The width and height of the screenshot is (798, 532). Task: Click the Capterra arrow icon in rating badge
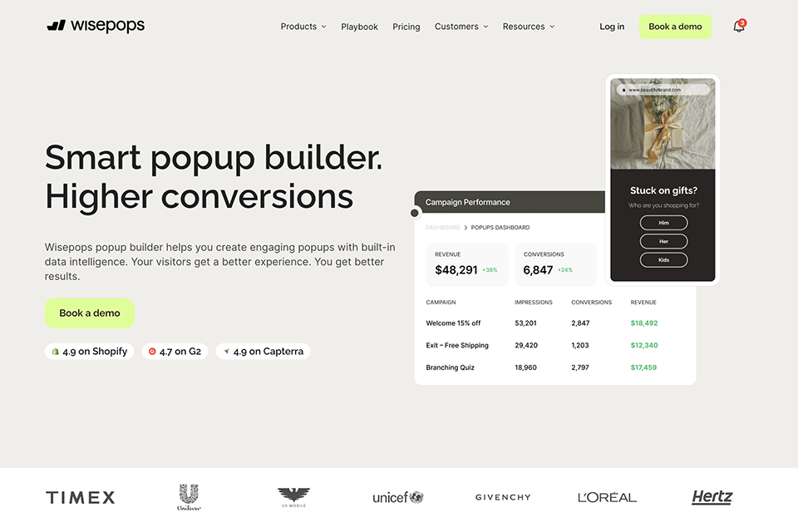(226, 352)
